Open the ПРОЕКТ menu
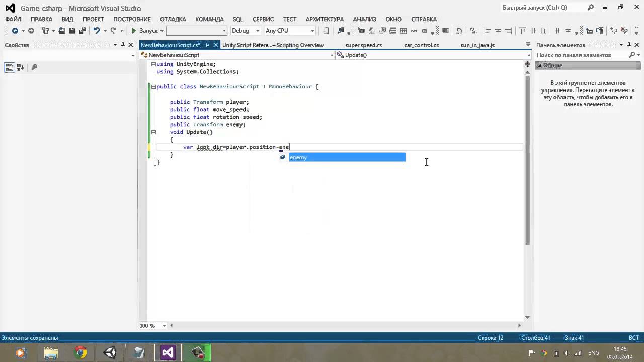 coord(93,19)
